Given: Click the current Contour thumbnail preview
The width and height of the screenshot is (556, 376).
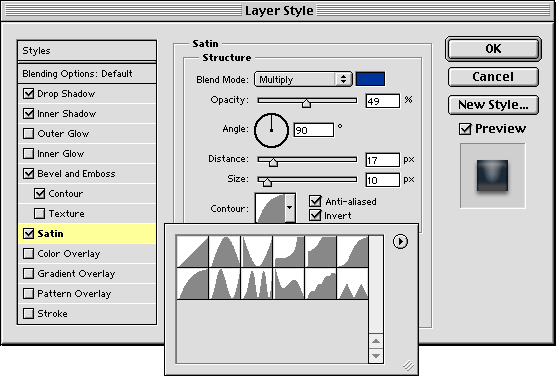Looking at the screenshot, I should click(270, 208).
